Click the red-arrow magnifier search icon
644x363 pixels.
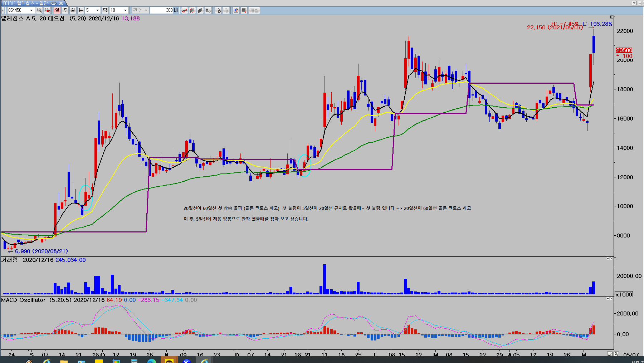tap(47, 10)
